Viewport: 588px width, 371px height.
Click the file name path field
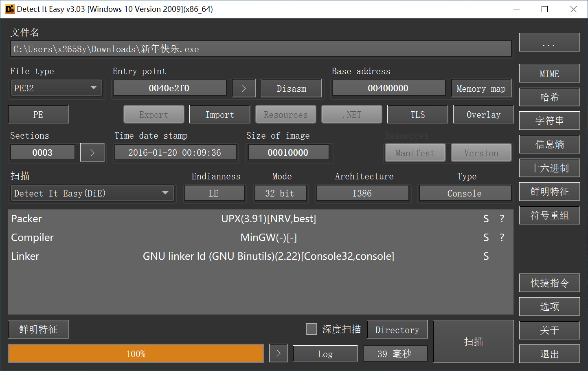click(261, 49)
